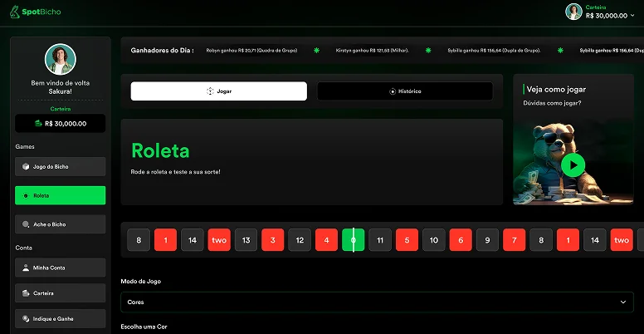Click the Games section label

coord(25,147)
